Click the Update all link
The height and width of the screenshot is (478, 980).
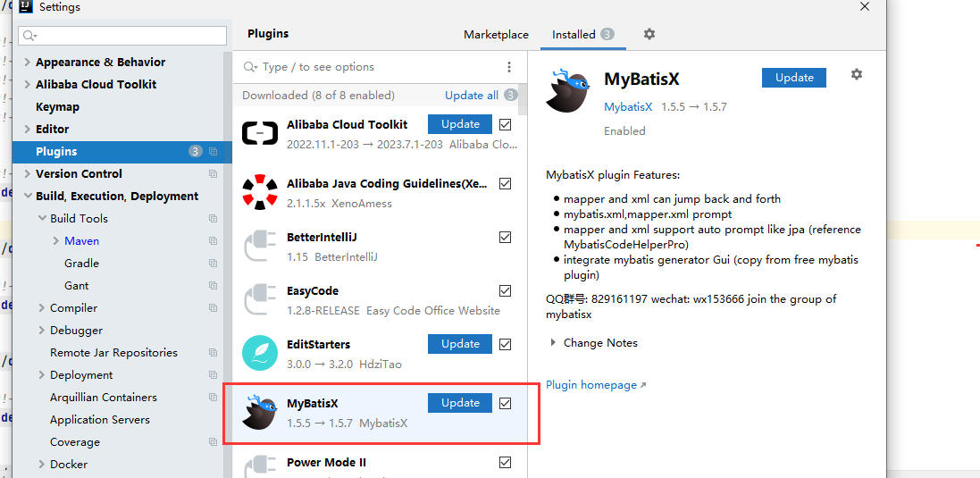click(472, 96)
